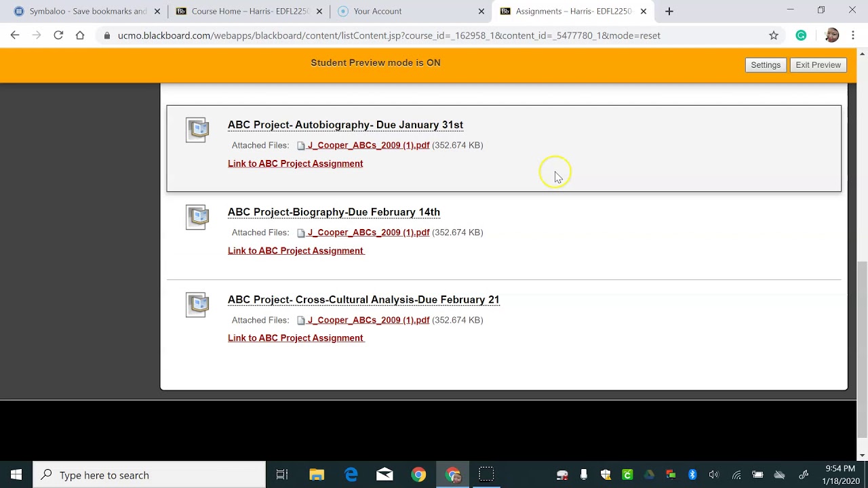Click the Cross-Cultural Analysis assignment icon
This screenshot has width=868, height=488.
tap(197, 304)
